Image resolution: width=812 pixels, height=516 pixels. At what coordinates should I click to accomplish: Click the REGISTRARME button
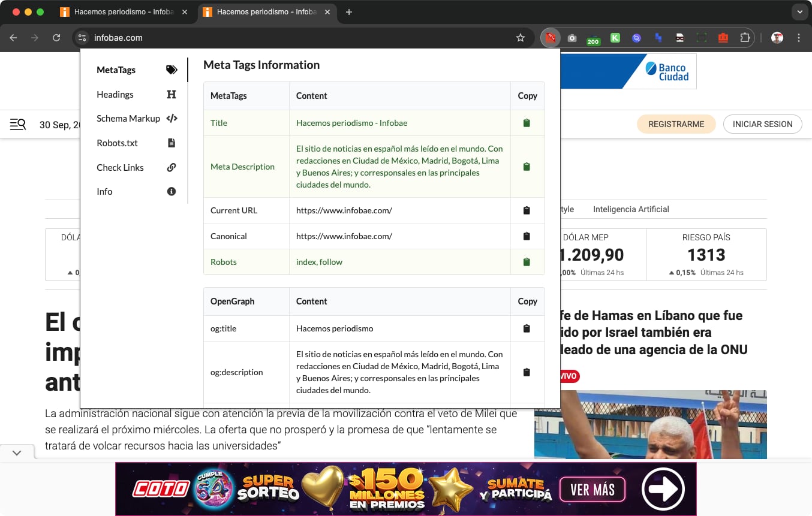(x=676, y=124)
